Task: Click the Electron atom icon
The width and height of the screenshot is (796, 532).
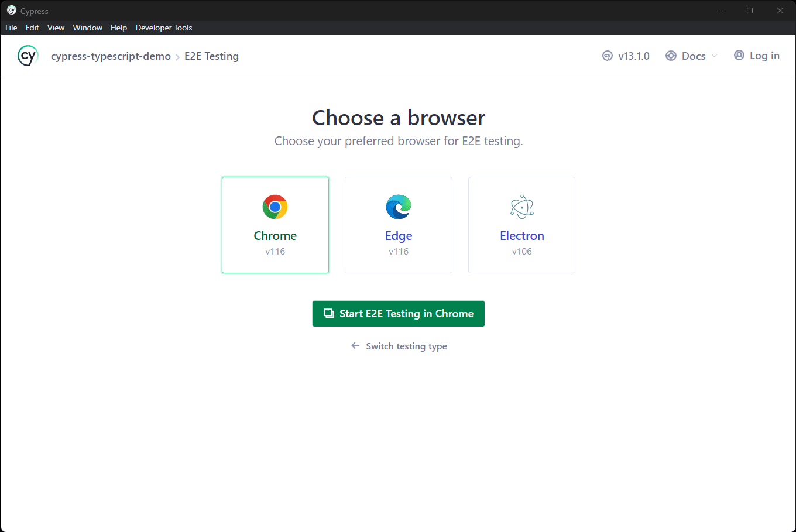Action: pos(522,207)
